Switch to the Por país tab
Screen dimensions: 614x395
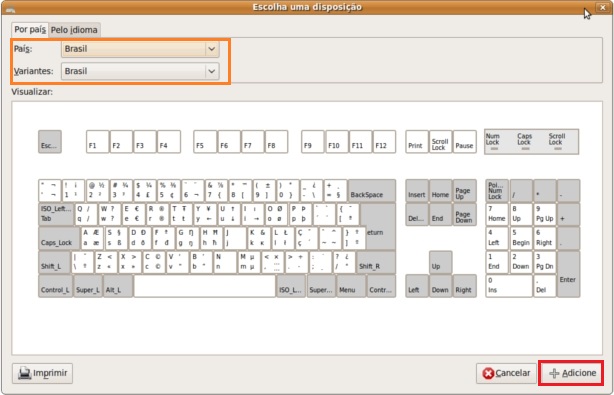click(30, 30)
